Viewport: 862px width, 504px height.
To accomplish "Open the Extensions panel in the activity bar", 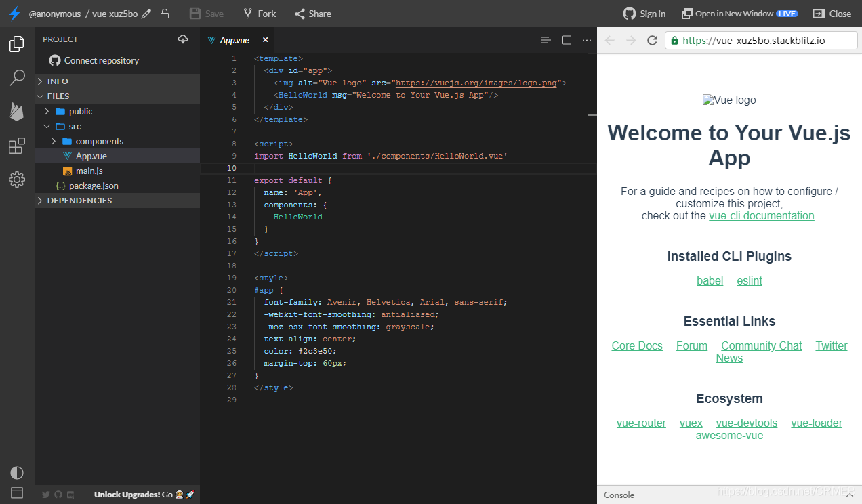I will point(17,146).
